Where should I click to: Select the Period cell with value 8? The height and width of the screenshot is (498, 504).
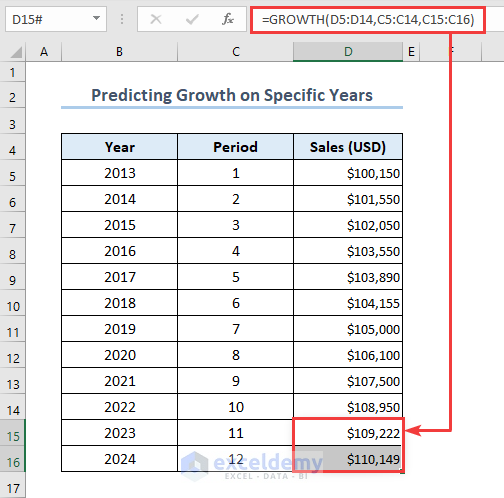pyautogui.click(x=235, y=355)
